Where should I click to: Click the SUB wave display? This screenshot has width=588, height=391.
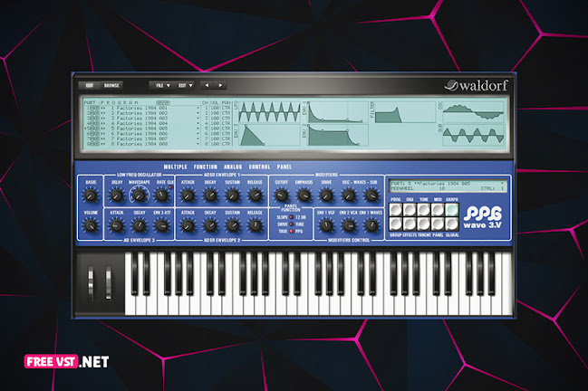(x=473, y=135)
